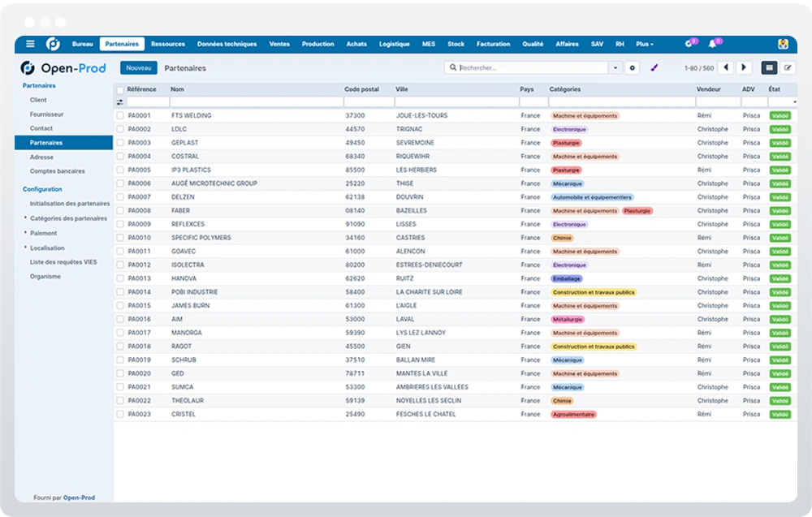812x517 pixels.
Task: Click the circle options button beside search
Action: pos(632,68)
